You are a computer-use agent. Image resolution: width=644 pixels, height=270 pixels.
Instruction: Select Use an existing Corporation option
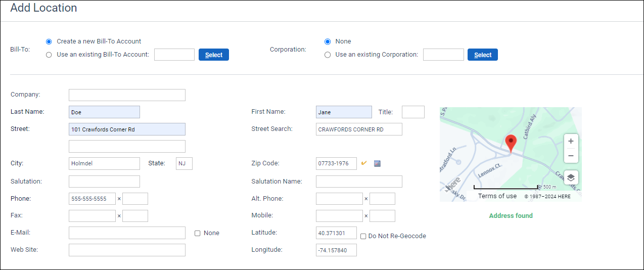click(x=328, y=55)
